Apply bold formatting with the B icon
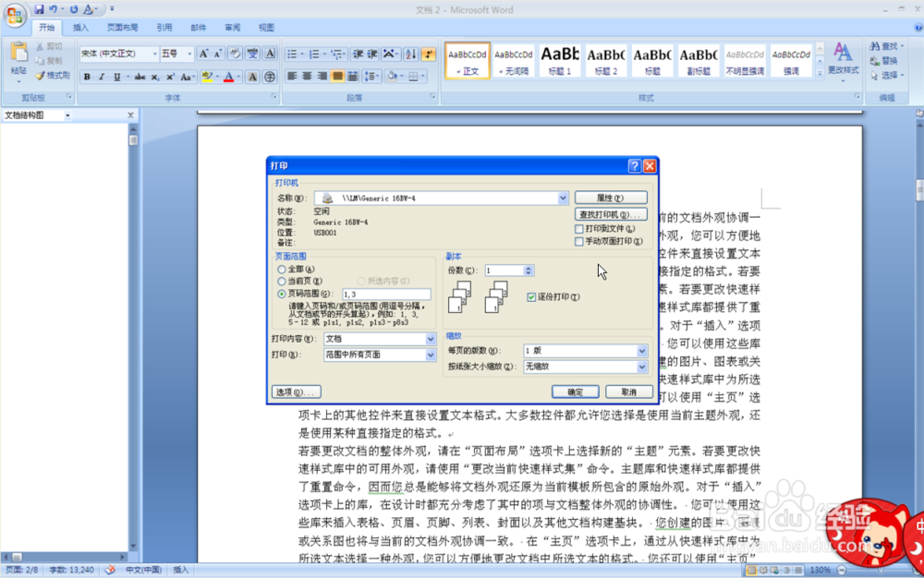Image resolution: width=924 pixels, height=578 pixels. pyautogui.click(x=87, y=78)
